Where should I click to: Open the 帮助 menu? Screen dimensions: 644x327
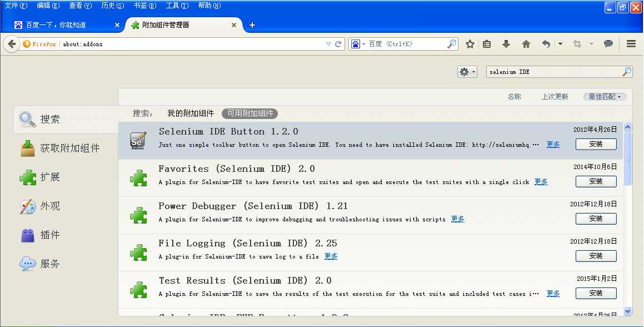click(x=209, y=6)
